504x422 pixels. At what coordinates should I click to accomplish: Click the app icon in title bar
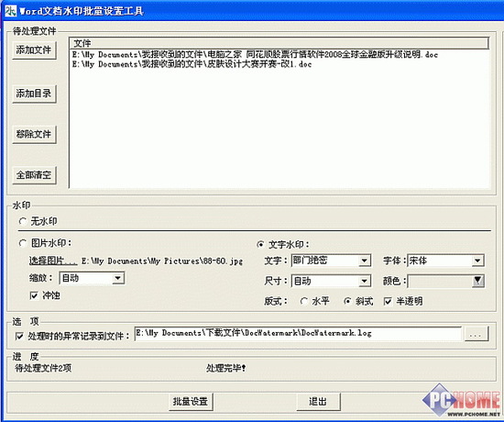click(x=10, y=10)
